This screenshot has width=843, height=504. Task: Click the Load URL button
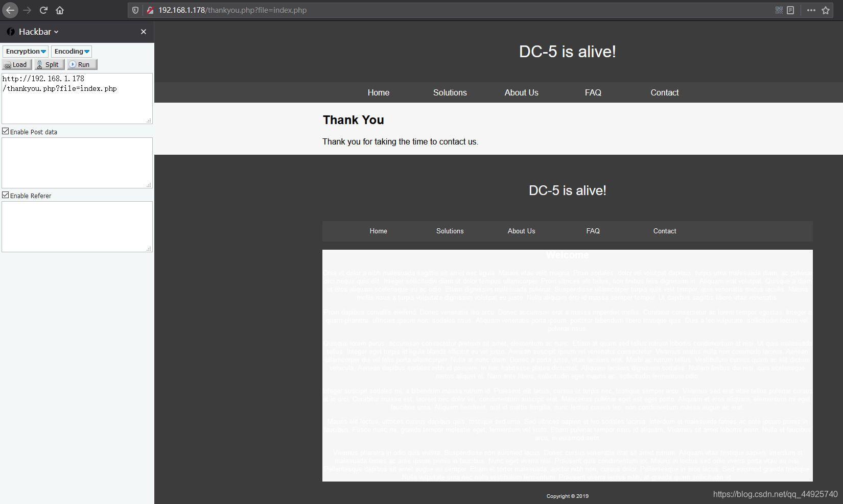(x=17, y=64)
